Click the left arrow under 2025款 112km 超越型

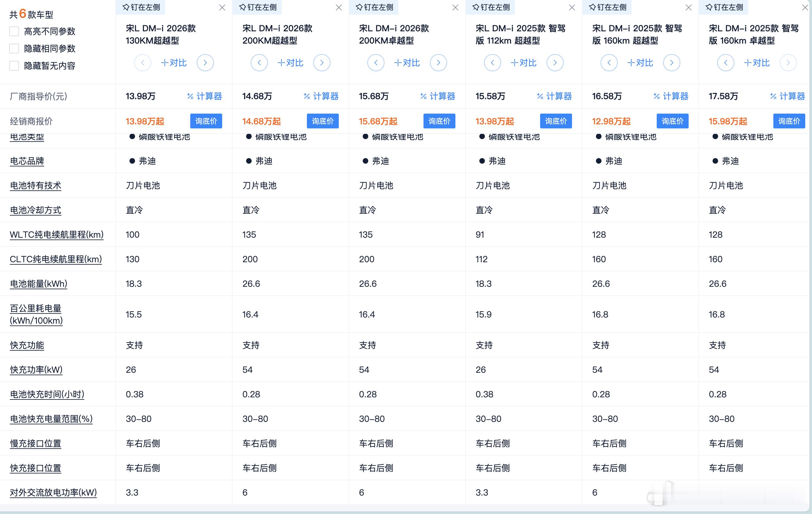point(492,63)
